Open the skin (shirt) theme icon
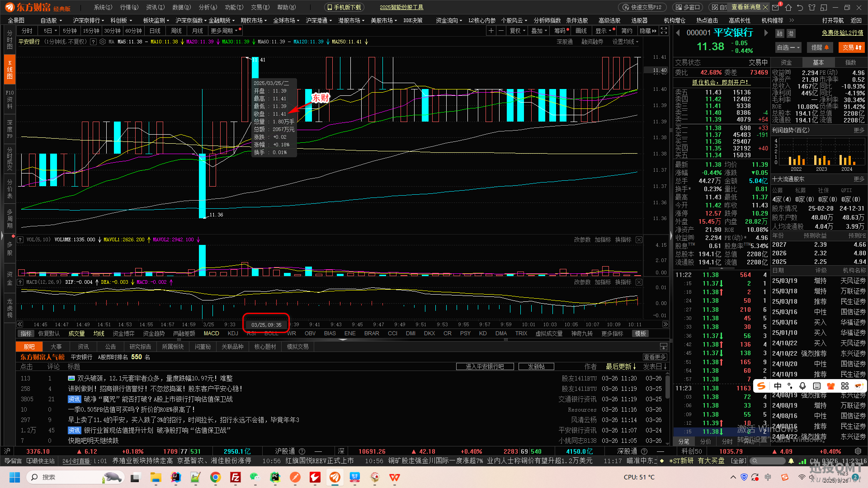The width and height of the screenshot is (868, 488). 812,7
